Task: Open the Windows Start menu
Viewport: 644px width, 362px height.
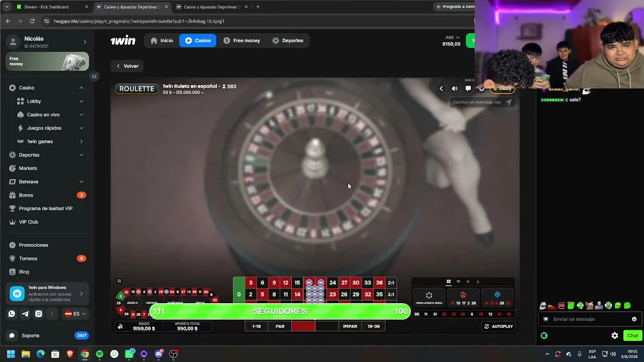Action: pyautogui.click(x=11, y=354)
